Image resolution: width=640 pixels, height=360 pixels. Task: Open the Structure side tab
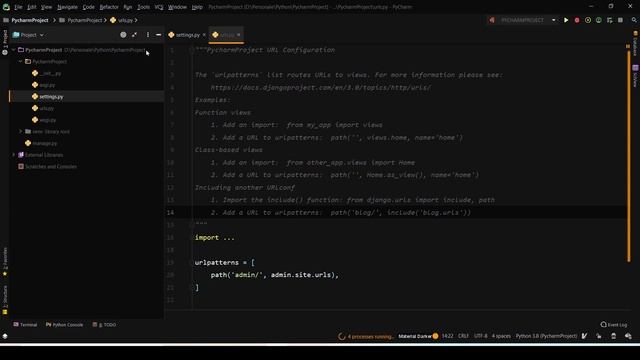(5, 300)
